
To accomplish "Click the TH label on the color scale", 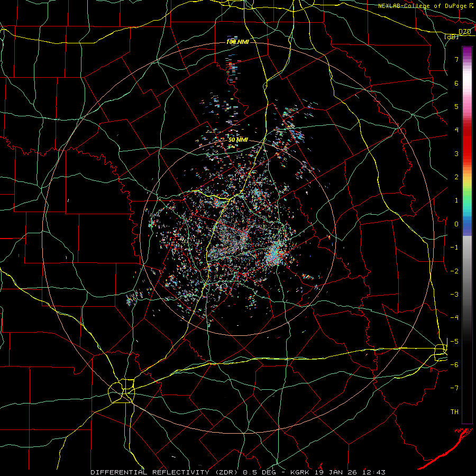I will [454, 411].
